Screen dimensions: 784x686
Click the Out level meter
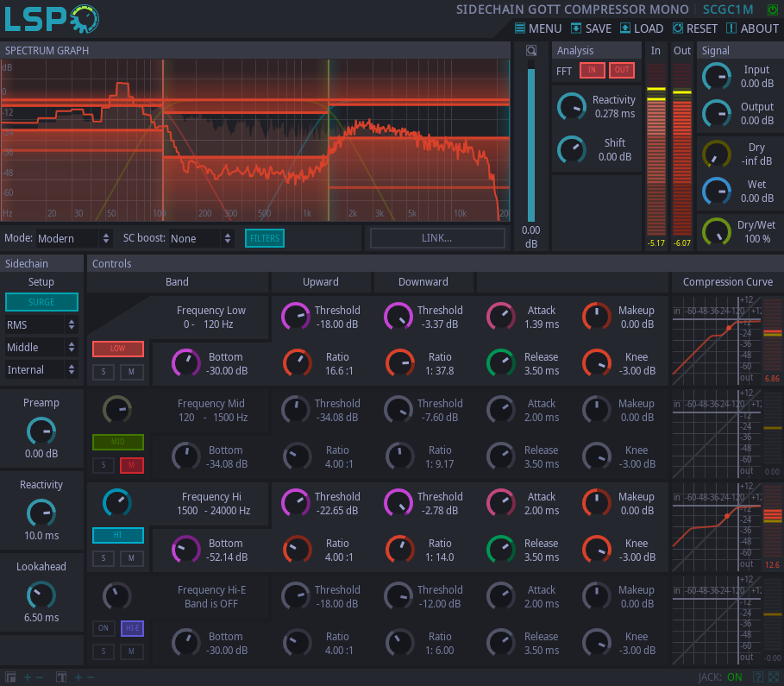coord(682,149)
